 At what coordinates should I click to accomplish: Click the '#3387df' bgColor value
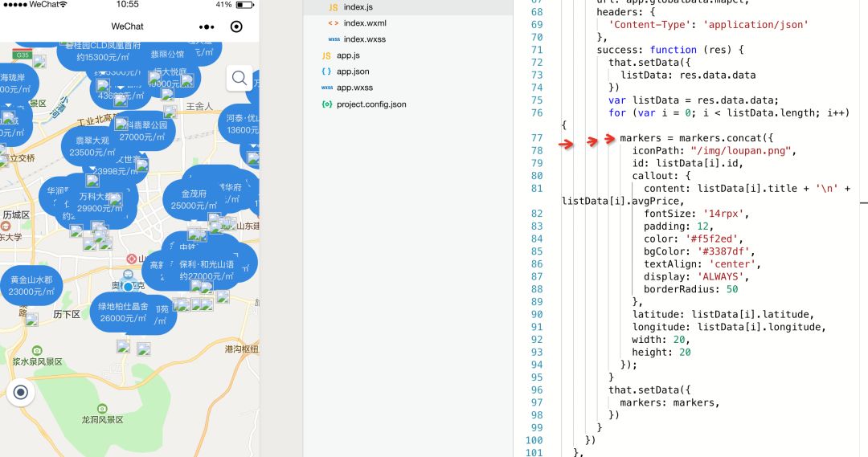[724, 251]
